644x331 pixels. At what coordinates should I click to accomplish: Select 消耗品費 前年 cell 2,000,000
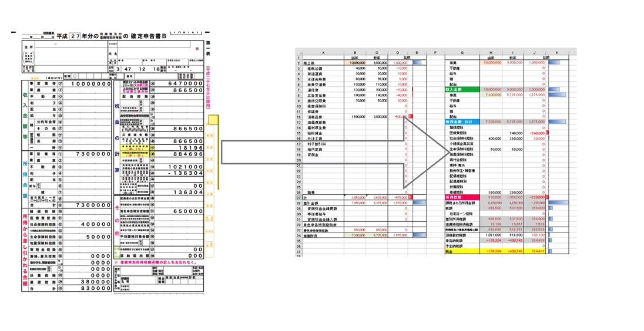pos(377,117)
